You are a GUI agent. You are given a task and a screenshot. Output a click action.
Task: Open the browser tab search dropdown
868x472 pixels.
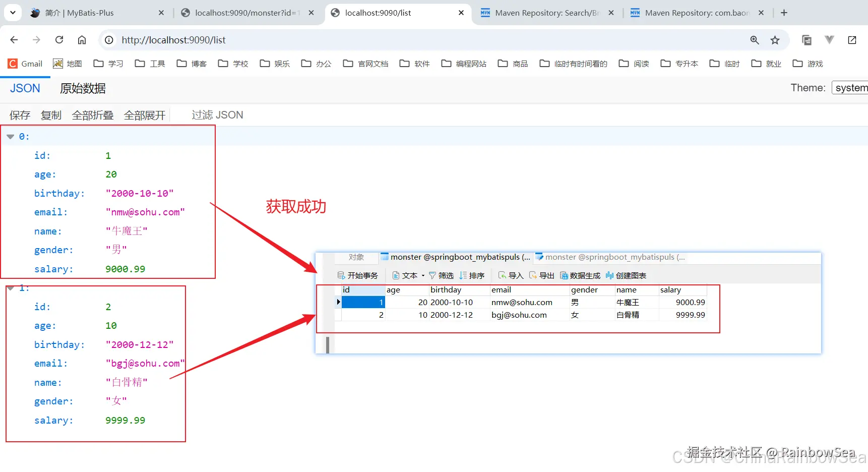[x=13, y=13]
